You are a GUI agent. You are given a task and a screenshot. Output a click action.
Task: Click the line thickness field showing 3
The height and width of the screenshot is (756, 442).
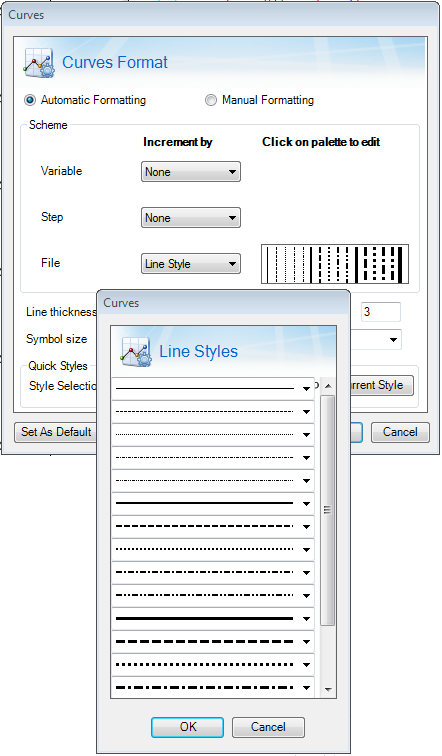(x=381, y=312)
